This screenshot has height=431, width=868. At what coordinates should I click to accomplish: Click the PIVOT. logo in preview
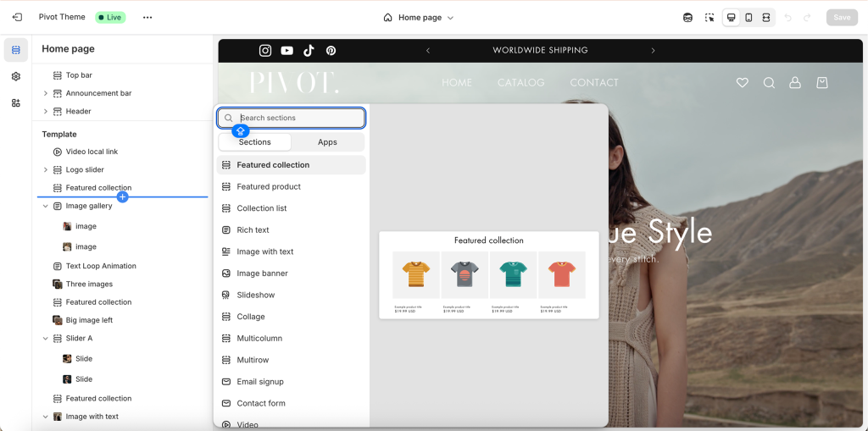294,83
